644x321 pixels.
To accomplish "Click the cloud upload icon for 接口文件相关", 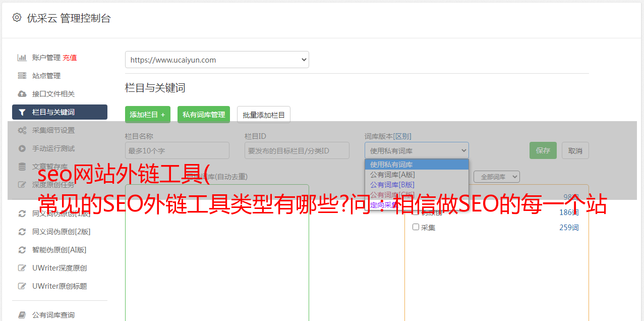I will pyautogui.click(x=22, y=94).
